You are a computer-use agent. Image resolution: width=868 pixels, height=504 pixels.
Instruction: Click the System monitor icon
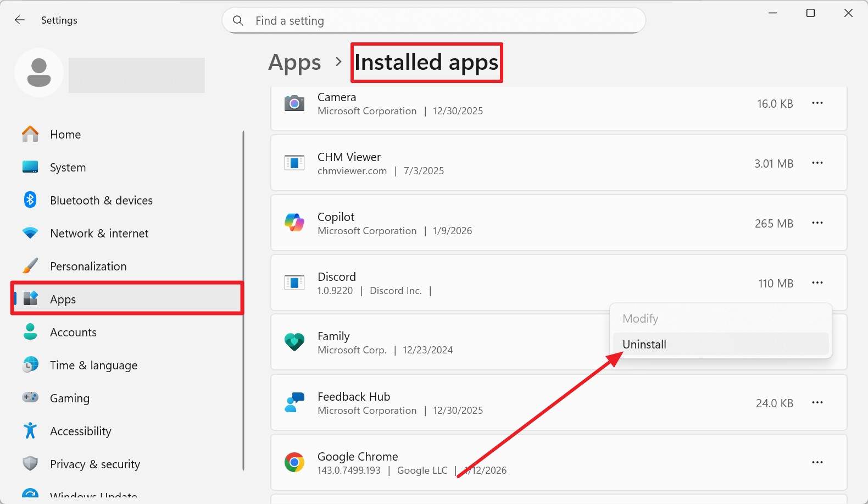30,167
